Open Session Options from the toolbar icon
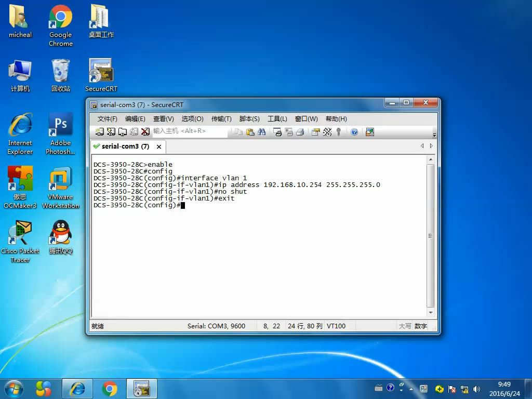 point(315,132)
